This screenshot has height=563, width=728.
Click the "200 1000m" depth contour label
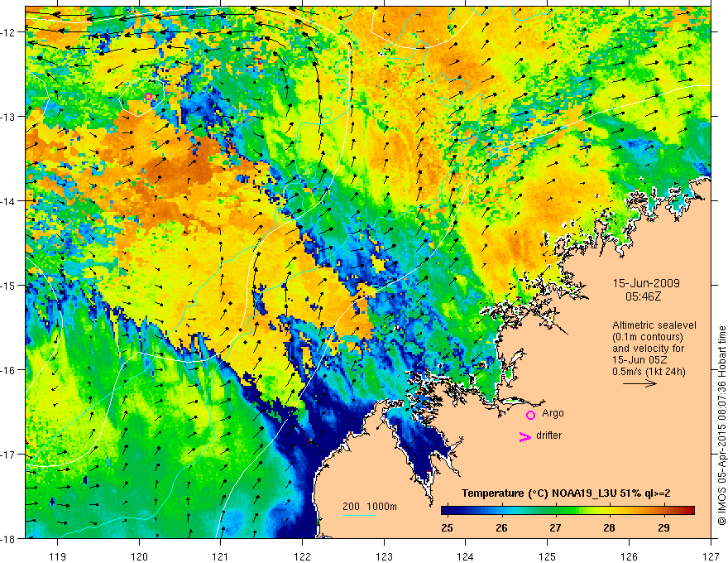pos(370,507)
